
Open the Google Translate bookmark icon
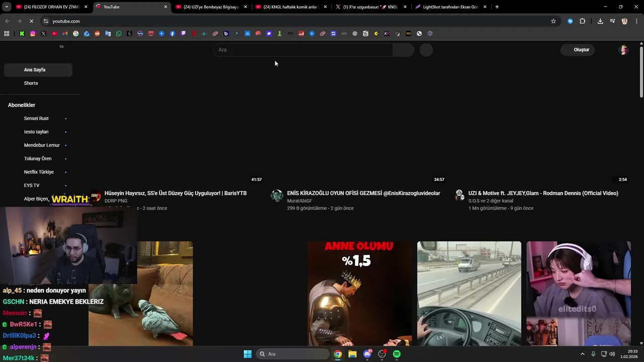tap(108, 34)
